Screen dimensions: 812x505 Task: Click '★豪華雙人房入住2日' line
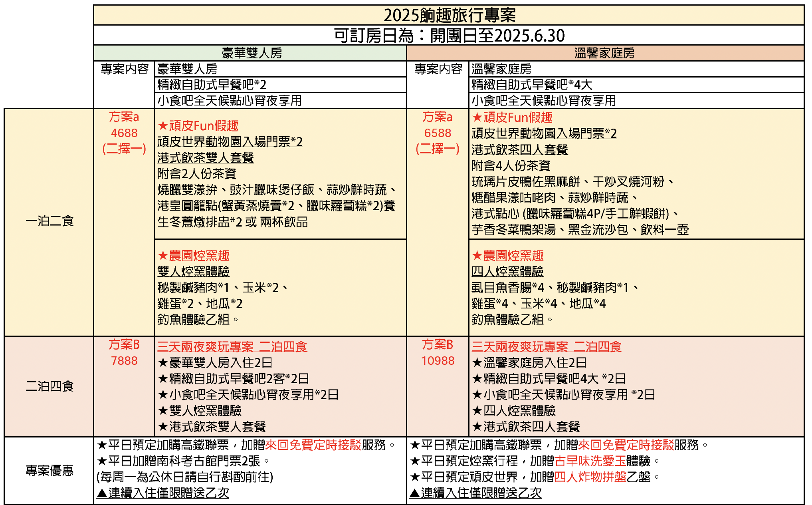point(215,363)
